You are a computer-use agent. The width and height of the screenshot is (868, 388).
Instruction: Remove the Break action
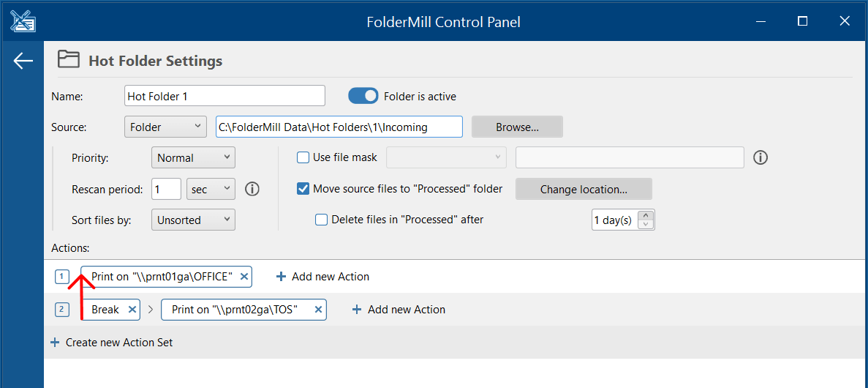[132, 310]
